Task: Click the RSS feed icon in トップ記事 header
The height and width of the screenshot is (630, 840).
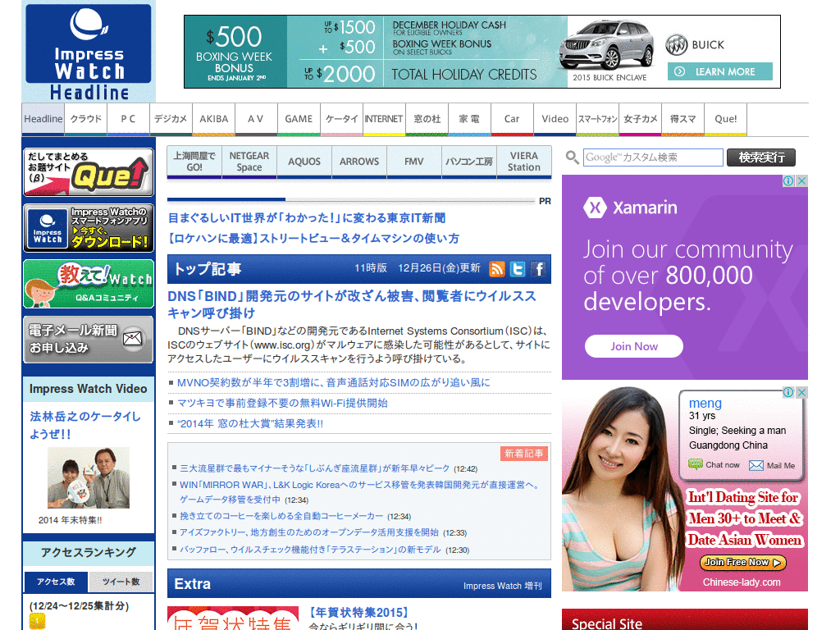Action: click(x=497, y=269)
